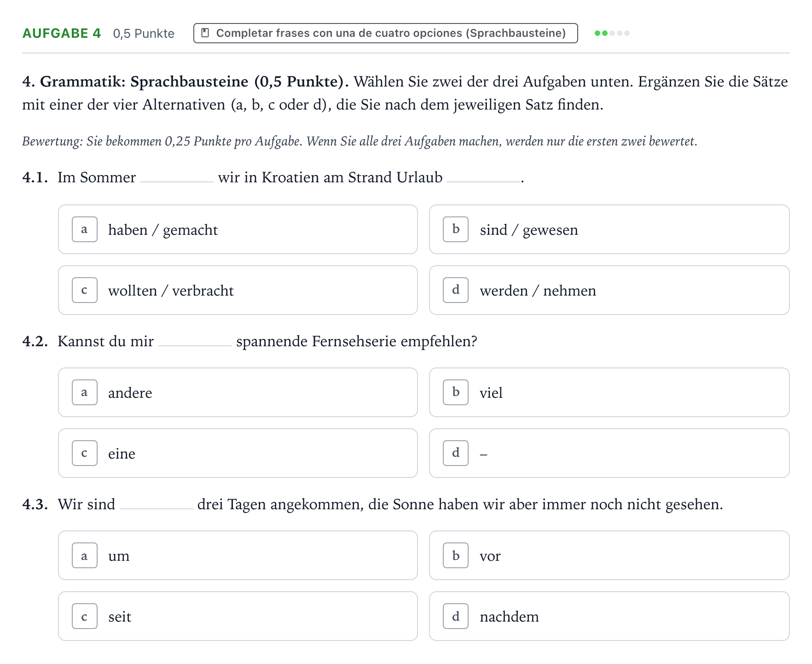The width and height of the screenshot is (812, 664).
Task: Choose 'vor' for question 4.3
Action: pos(609,555)
